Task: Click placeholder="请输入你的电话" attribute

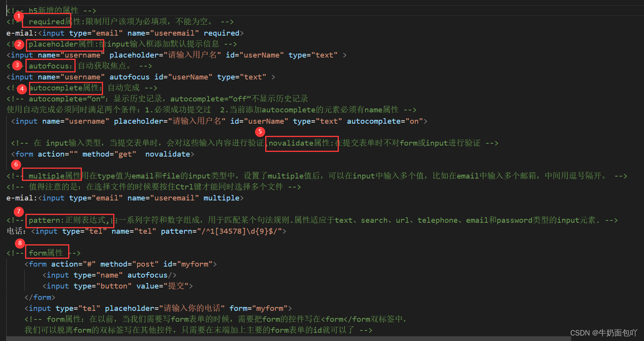Action: [x=165, y=309]
